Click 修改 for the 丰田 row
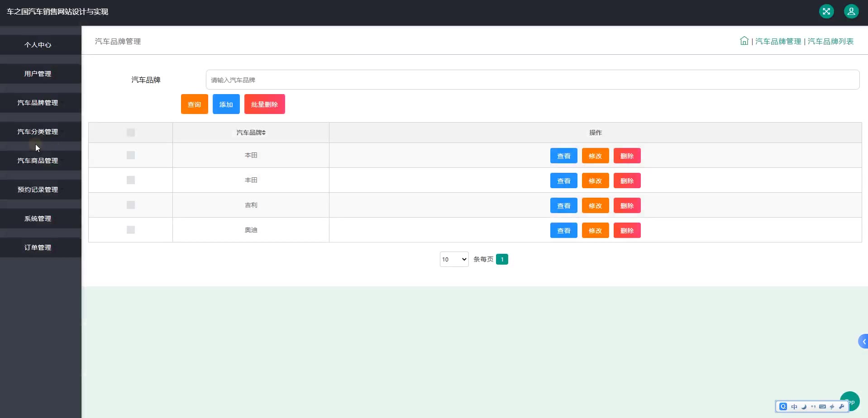The height and width of the screenshot is (418, 868). coord(596,180)
